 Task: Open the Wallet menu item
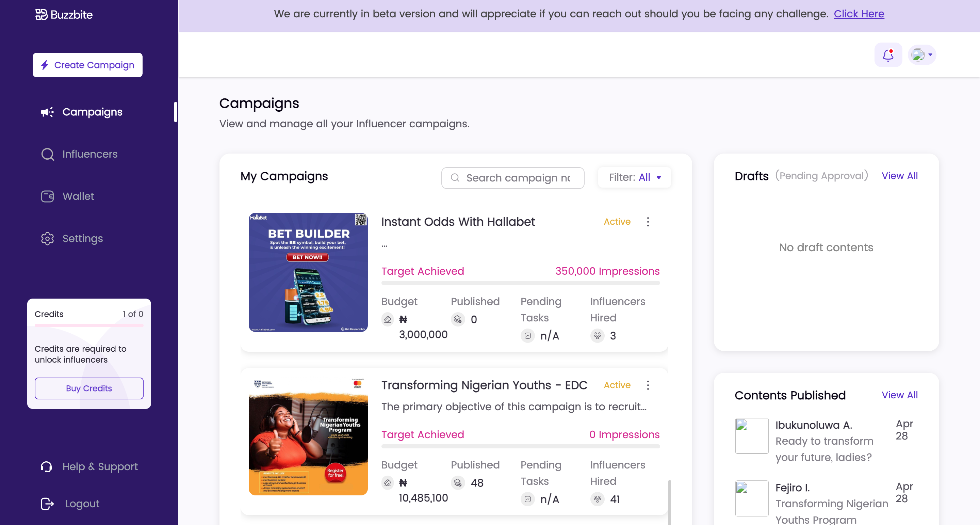point(78,196)
